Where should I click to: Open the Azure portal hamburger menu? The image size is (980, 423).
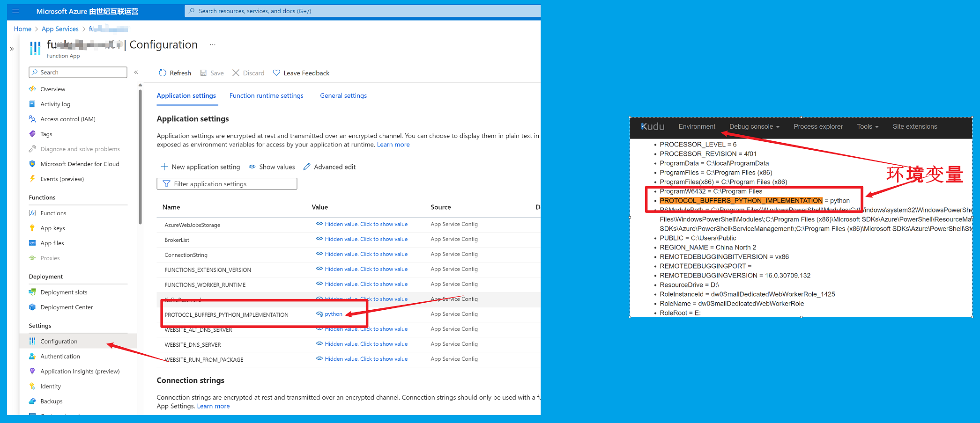15,11
